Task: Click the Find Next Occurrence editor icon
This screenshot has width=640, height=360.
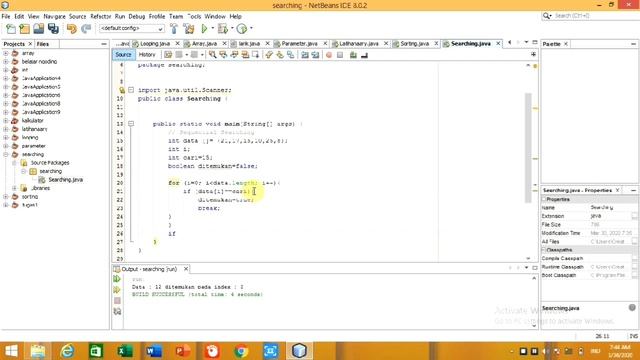Action: point(234,55)
